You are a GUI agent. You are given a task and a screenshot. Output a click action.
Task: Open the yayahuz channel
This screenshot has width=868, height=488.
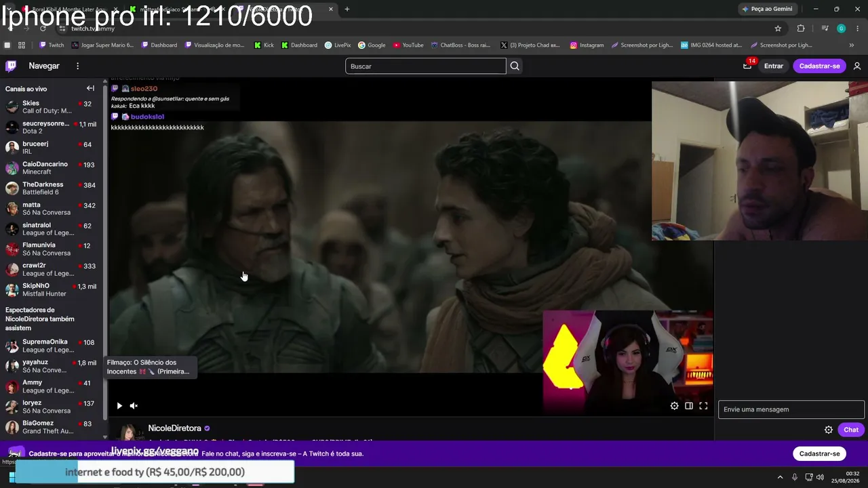(x=51, y=366)
